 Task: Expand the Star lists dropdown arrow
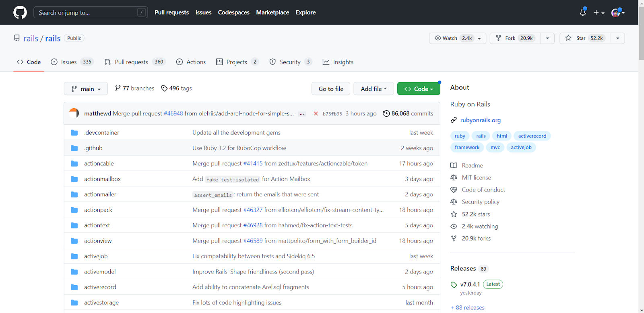coord(618,38)
